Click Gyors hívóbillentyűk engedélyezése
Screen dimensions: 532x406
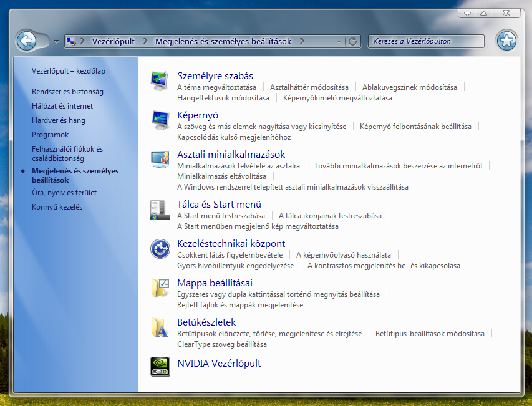[236, 266]
